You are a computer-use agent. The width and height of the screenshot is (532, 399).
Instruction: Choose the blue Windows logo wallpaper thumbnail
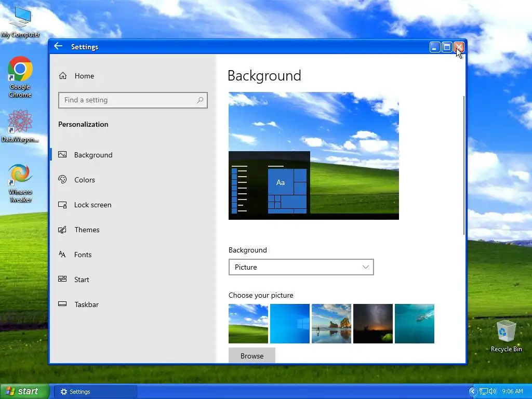[x=290, y=324]
